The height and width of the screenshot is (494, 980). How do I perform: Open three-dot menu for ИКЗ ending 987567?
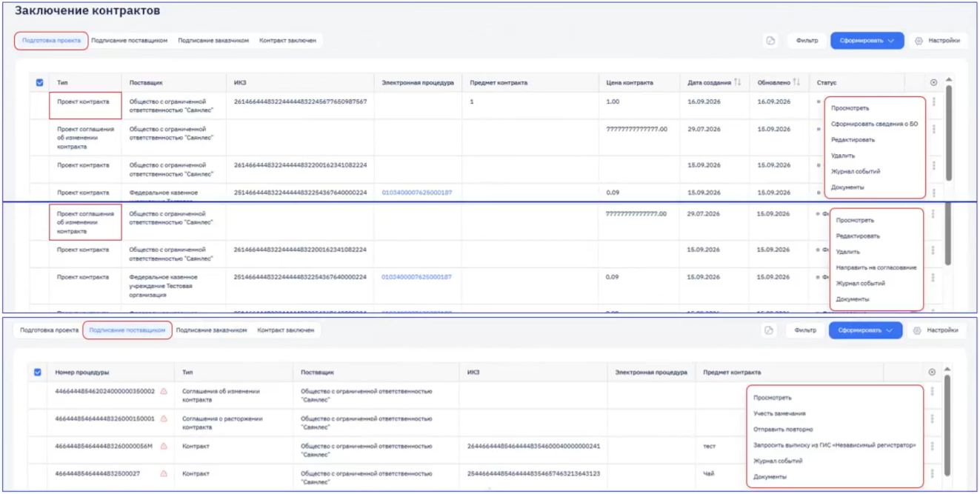pyautogui.click(x=933, y=102)
